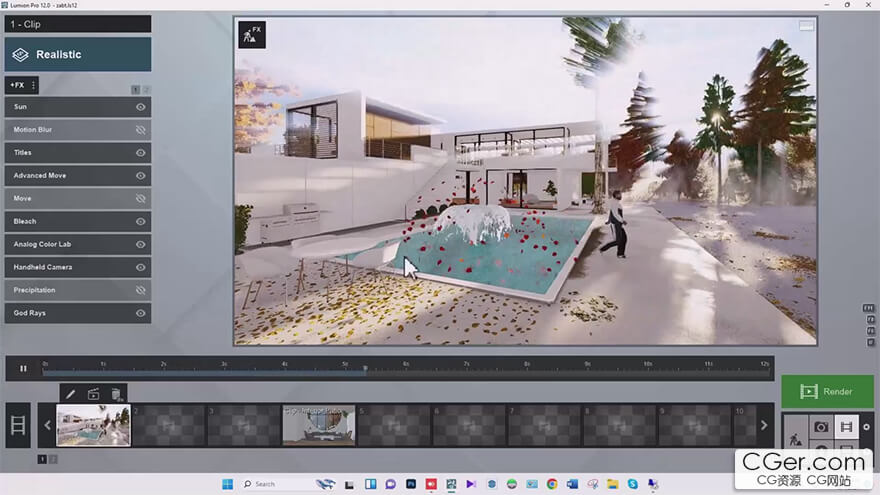Switch to effects page 2 tab
The image size is (880, 495).
(x=146, y=90)
